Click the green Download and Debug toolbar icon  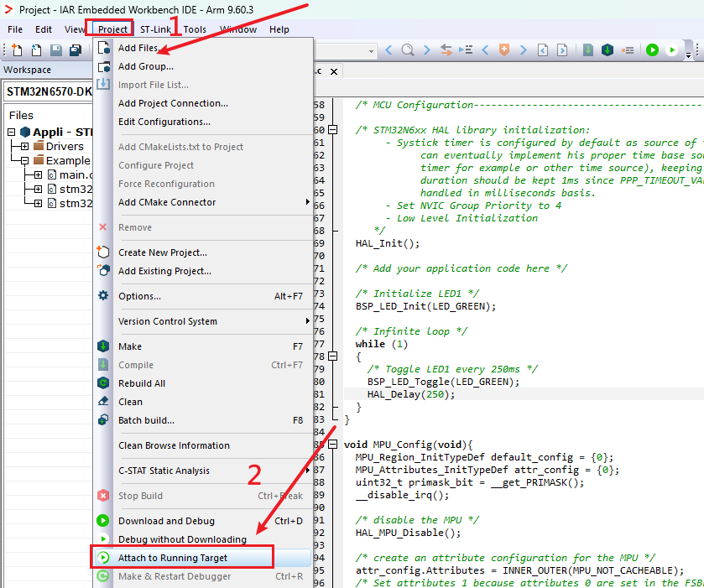tap(652, 49)
